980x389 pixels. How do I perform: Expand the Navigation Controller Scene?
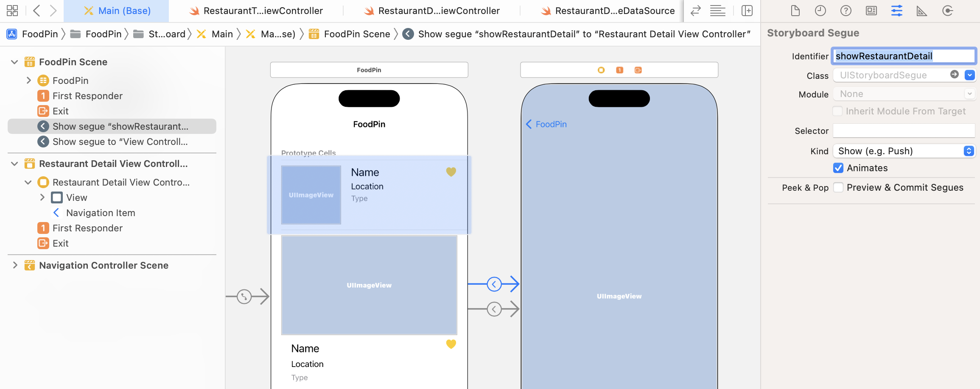click(15, 265)
